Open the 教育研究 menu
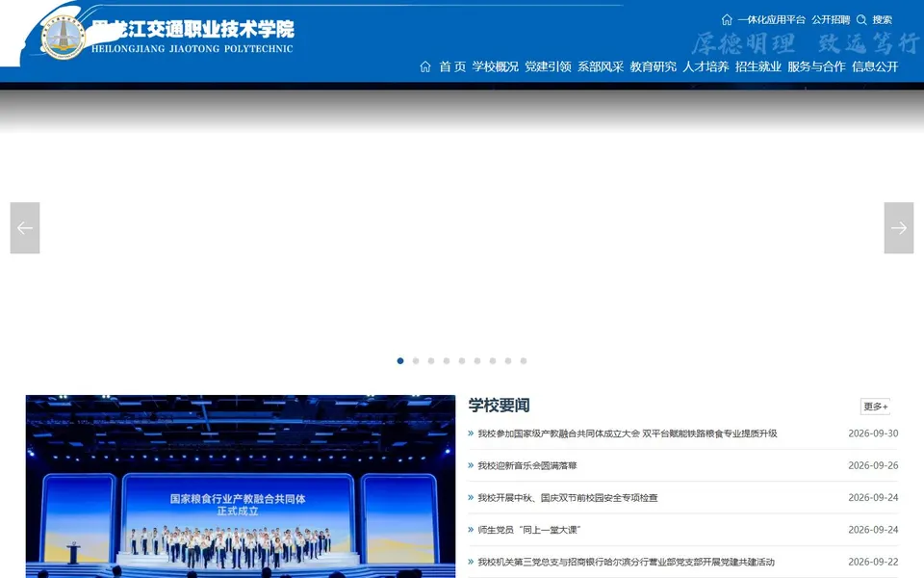 point(653,66)
